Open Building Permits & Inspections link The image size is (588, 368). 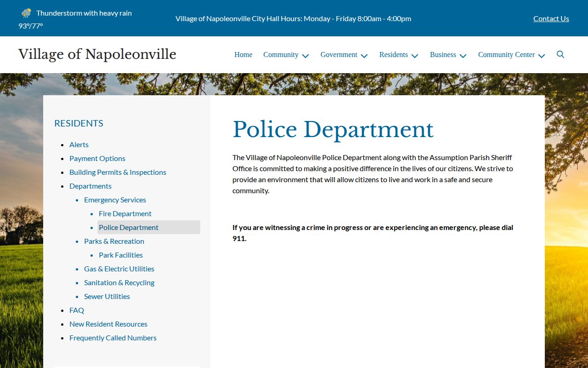click(x=118, y=172)
